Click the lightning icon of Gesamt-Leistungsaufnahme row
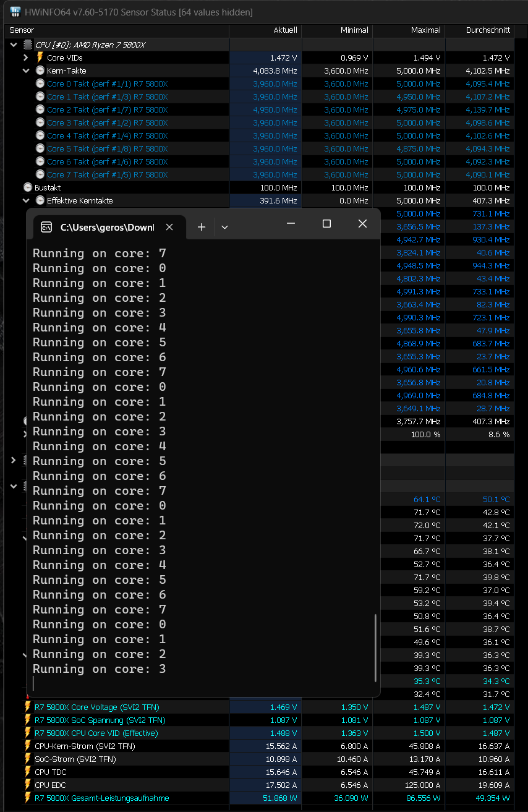The width and height of the screenshot is (528, 812). coord(28,798)
